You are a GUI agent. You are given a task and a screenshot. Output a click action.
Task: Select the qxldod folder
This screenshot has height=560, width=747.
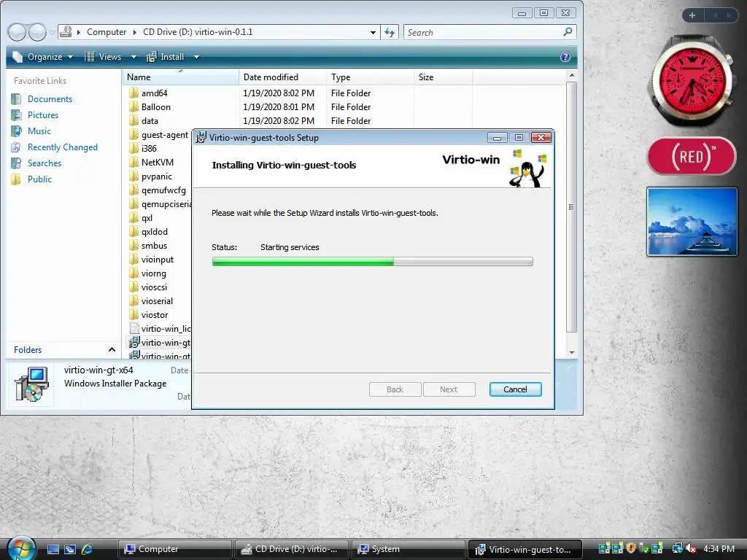[x=148, y=232]
